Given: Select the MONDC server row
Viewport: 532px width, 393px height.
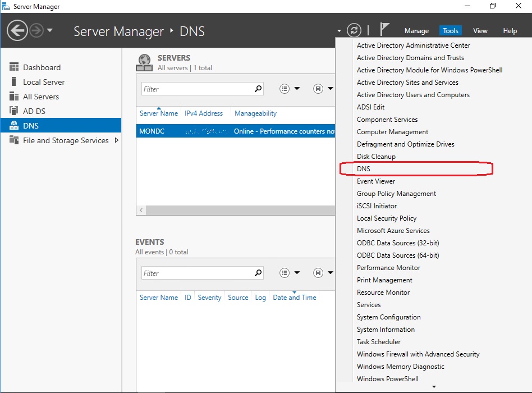Looking at the screenshot, I should pos(236,131).
